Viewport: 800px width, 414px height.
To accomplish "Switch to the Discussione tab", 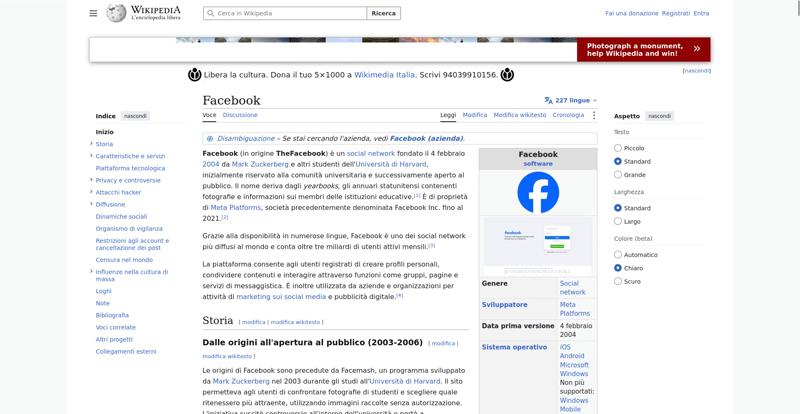I will [x=240, y=115].
